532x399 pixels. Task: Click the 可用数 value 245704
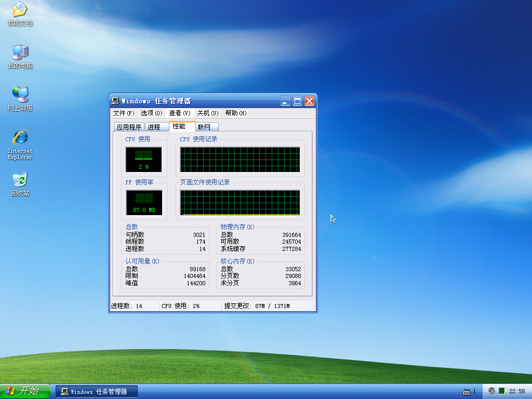pyautogui.click(x=291, y=242)
